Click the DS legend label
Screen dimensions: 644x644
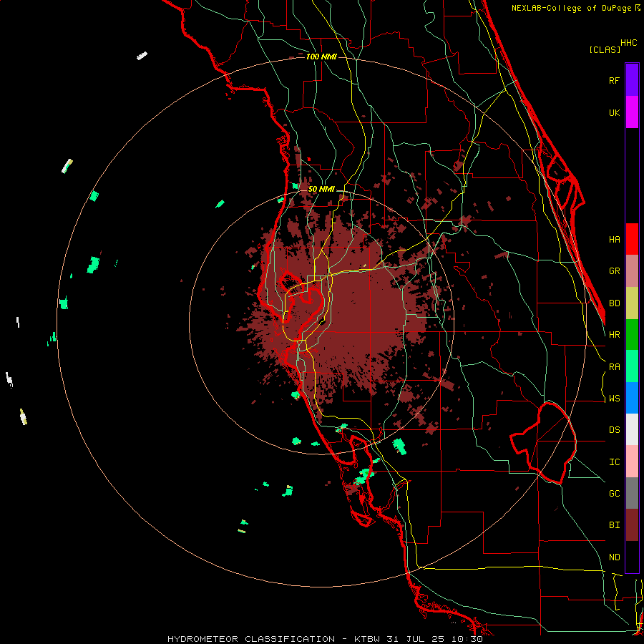pyautogui.click(x=614, y=430)
